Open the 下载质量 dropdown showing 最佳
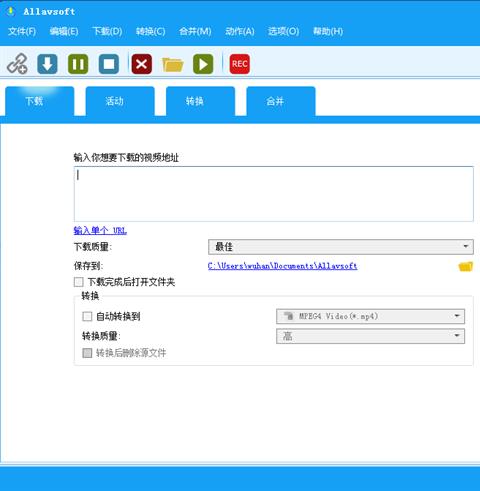The width and height of the screenshot is (480, 491). (x=341, y=247)
